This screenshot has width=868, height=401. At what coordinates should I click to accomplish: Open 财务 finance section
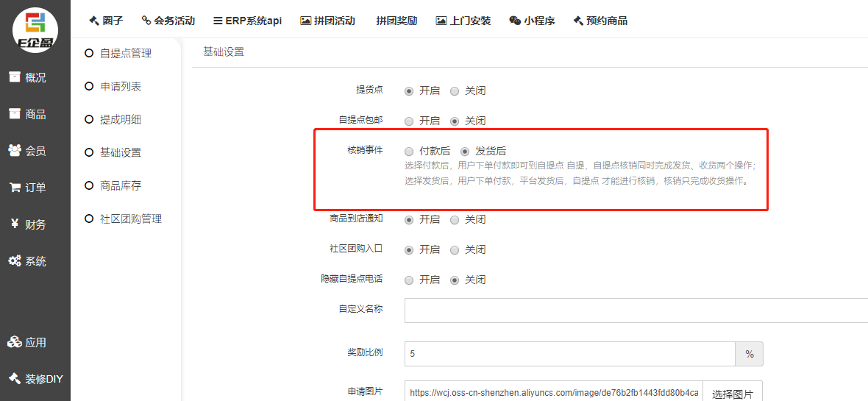pyautogui.click(x=28, y=224)
